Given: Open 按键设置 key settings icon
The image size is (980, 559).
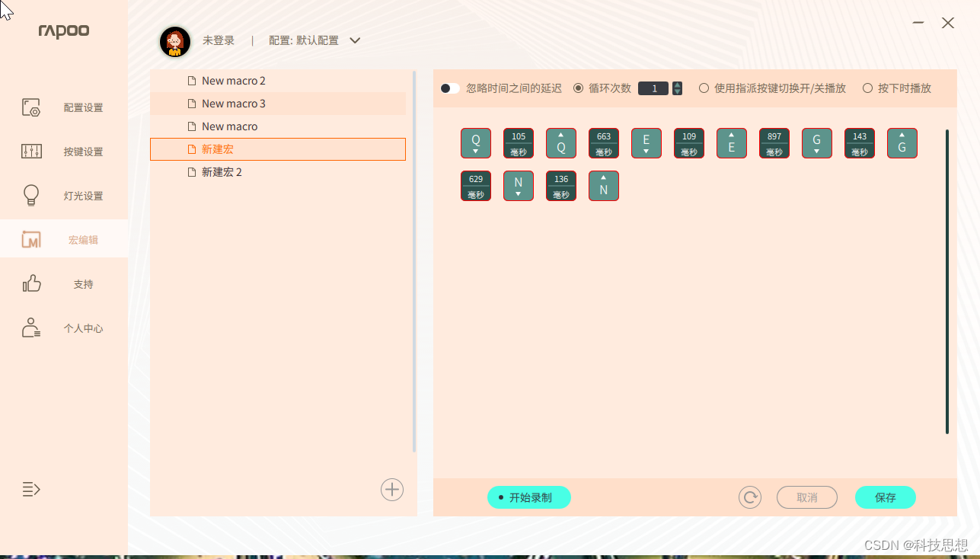Looking at the screenshot, I should click(31, 152).
